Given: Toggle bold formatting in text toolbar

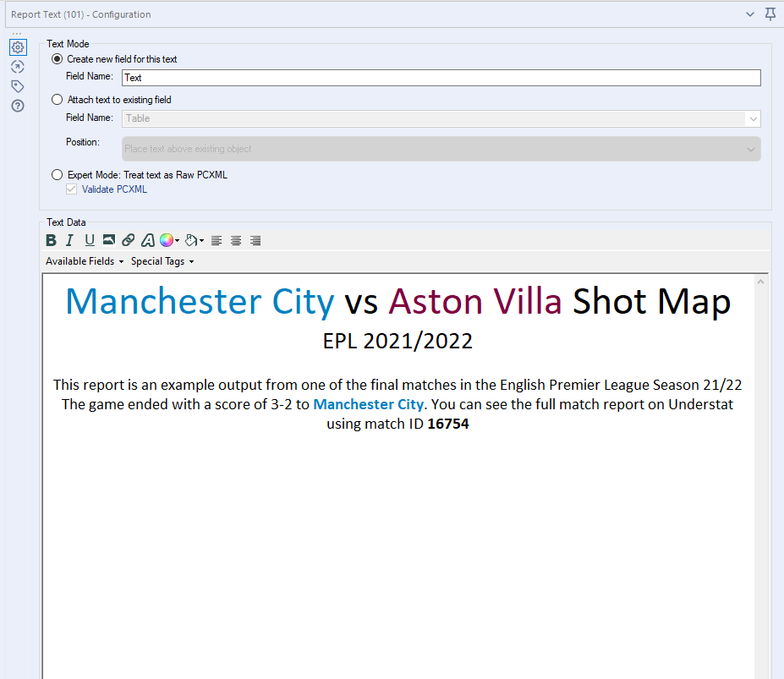Looking at the screenshot, I should pyautogui.click(x=51, y=241).
